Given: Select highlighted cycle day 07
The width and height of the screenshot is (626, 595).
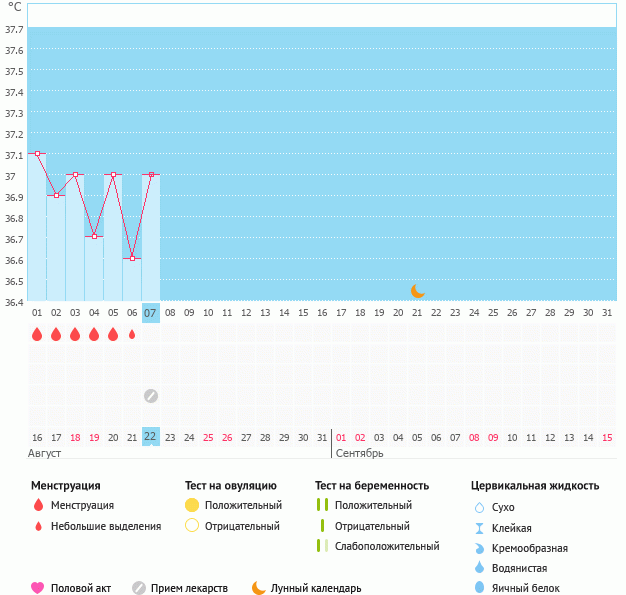Looking at the screenshot, I should [x=151, y=313].
